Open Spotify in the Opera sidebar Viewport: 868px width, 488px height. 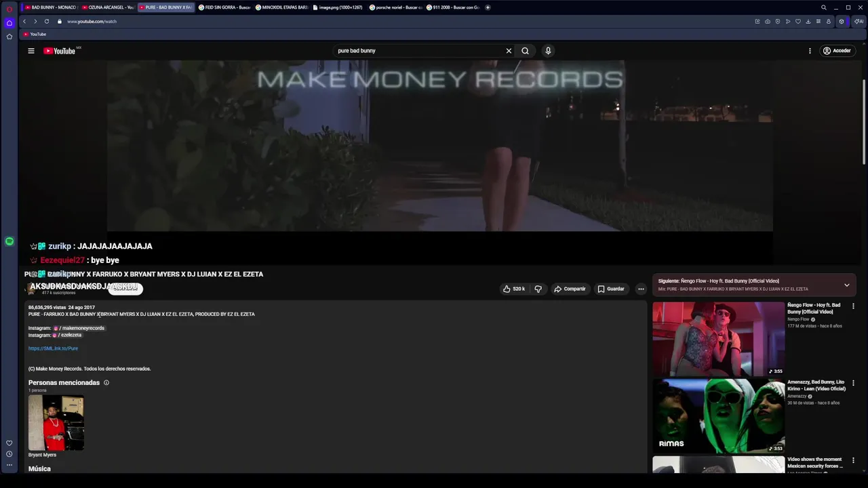tap(9, 241)
